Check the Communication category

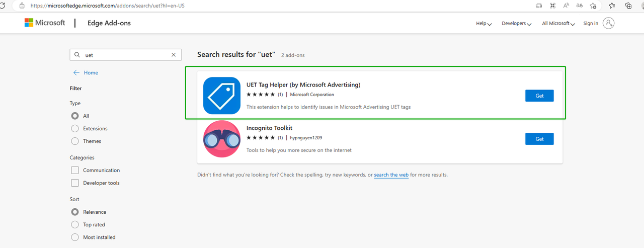[75, 170]
